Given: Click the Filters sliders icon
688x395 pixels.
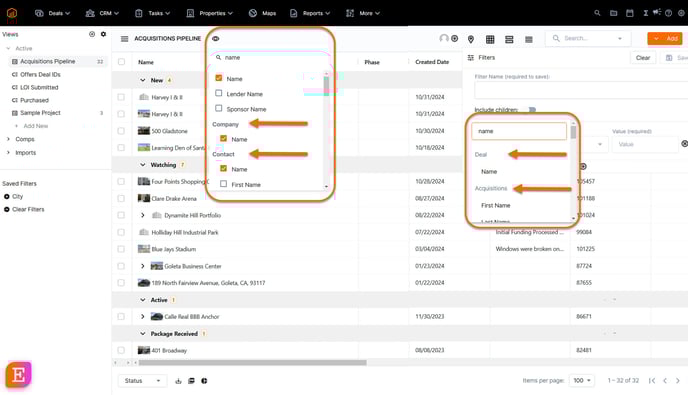Looking at the screenshot, I should (x=471, y=57).
